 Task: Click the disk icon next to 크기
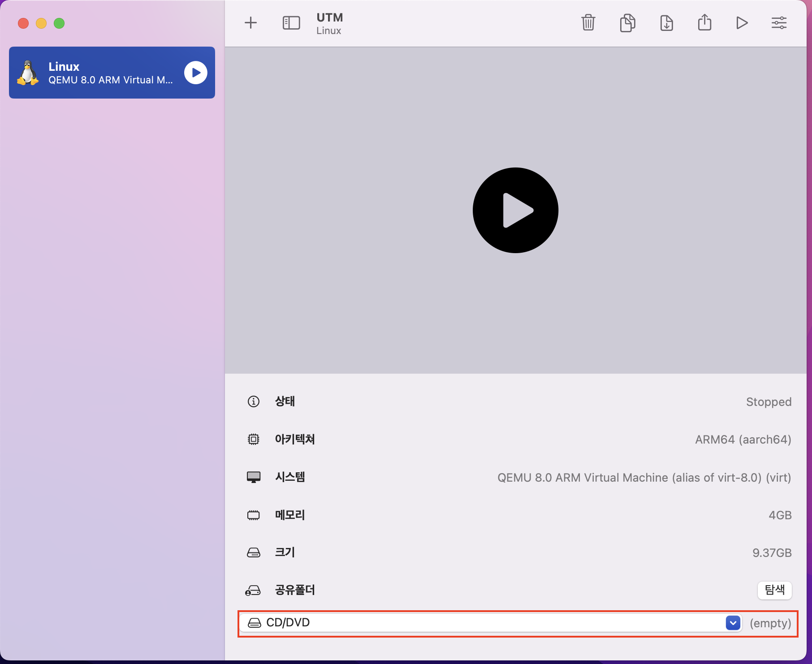point(254,552)
